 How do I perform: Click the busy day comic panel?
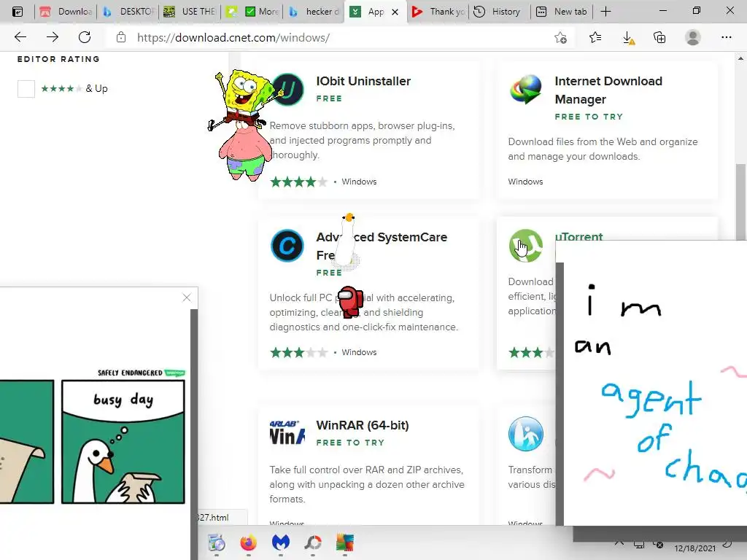point(123,441)
